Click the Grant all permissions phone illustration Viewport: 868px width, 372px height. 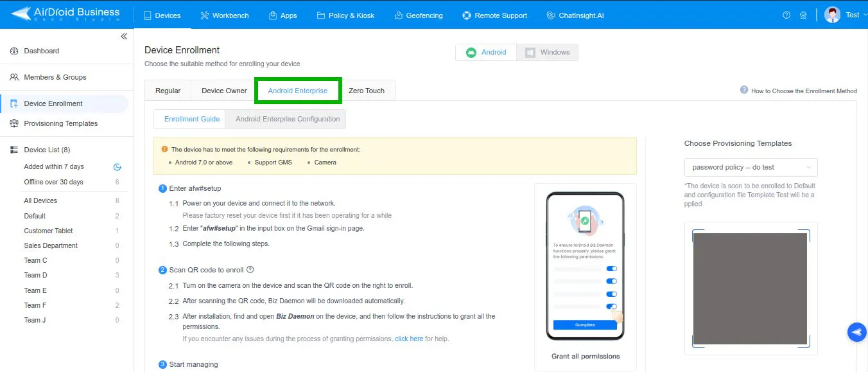pos(585,266)
